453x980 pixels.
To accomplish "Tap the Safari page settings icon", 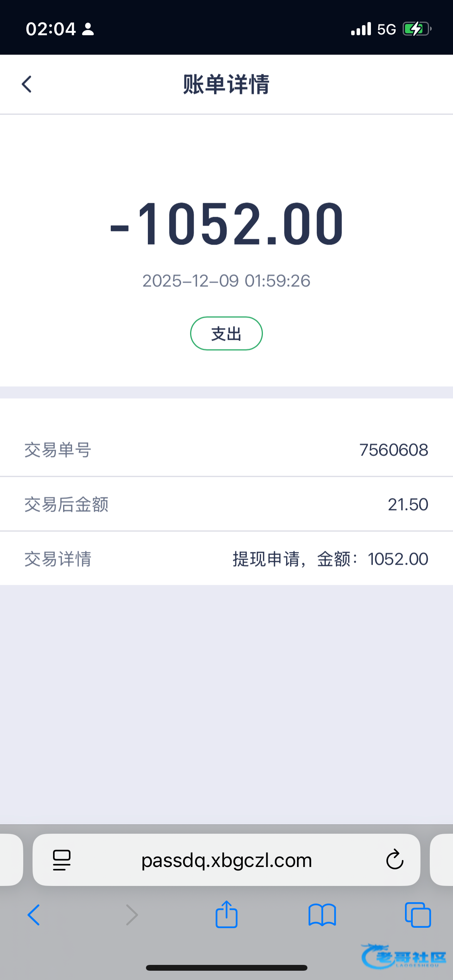I will click(x=62, y=860).
